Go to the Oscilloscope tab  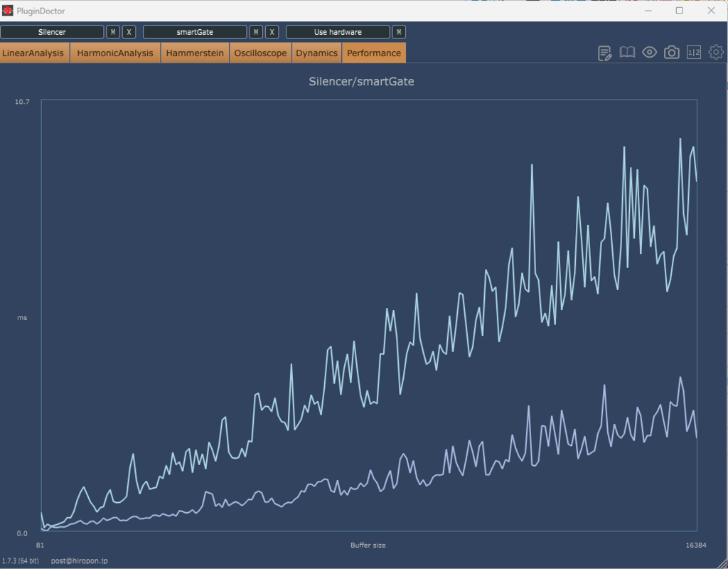pyautogui.click(x=260, y=53)
